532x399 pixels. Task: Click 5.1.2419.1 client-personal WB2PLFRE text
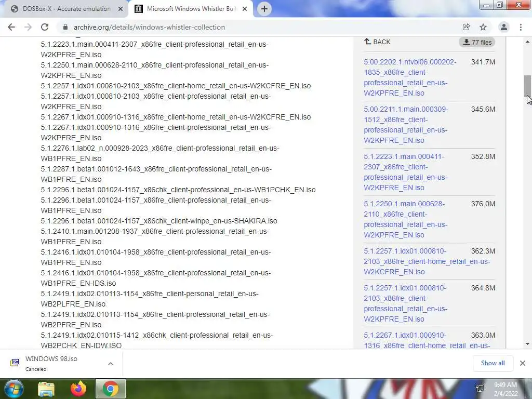[x=149, y=299]
